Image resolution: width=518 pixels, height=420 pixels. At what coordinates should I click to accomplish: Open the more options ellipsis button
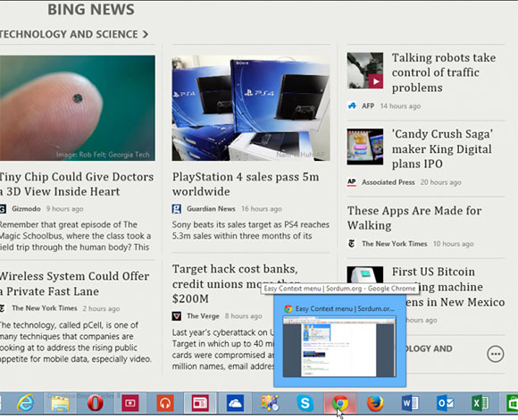click(x=495, y=354)
